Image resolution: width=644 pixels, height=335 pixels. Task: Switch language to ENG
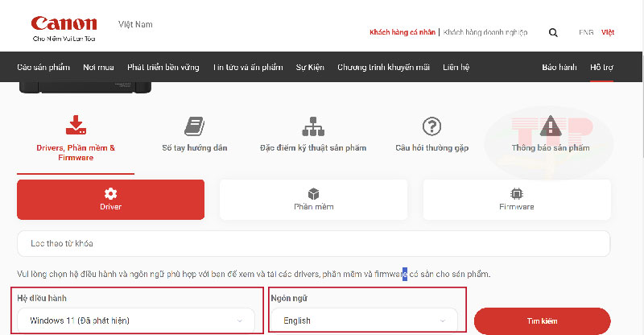tap(586, 32)
